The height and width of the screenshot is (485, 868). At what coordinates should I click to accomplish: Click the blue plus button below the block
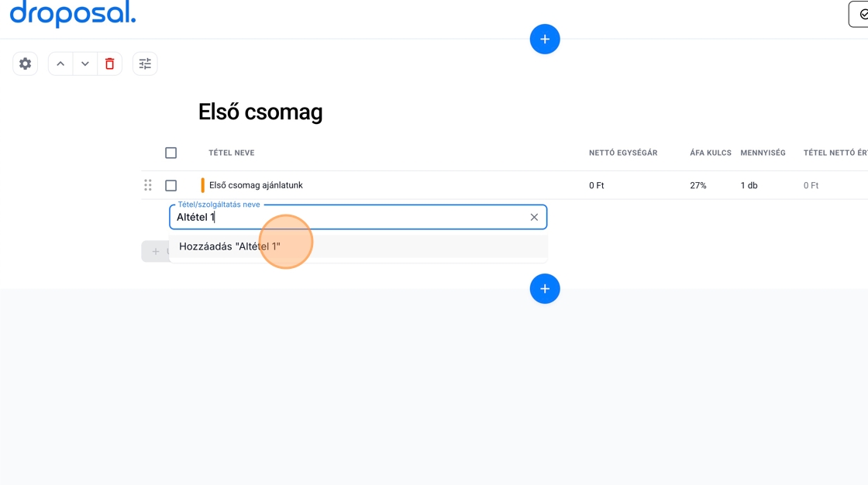click(545, 288)
